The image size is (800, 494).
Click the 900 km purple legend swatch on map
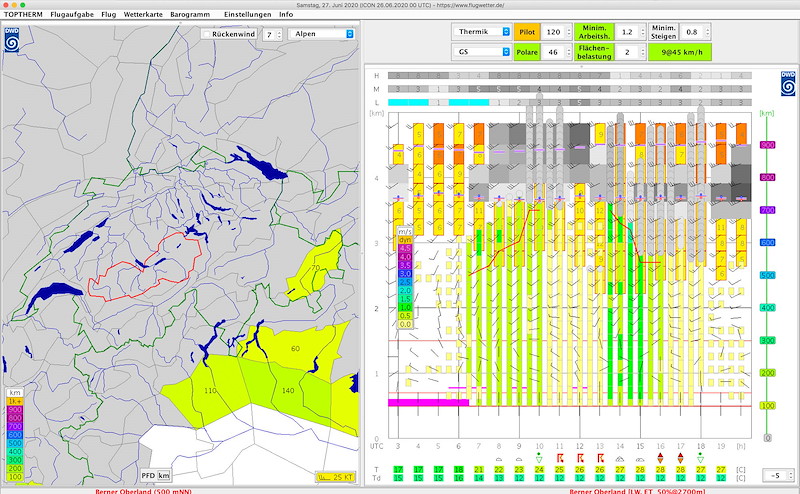click(x=15, y=410)
